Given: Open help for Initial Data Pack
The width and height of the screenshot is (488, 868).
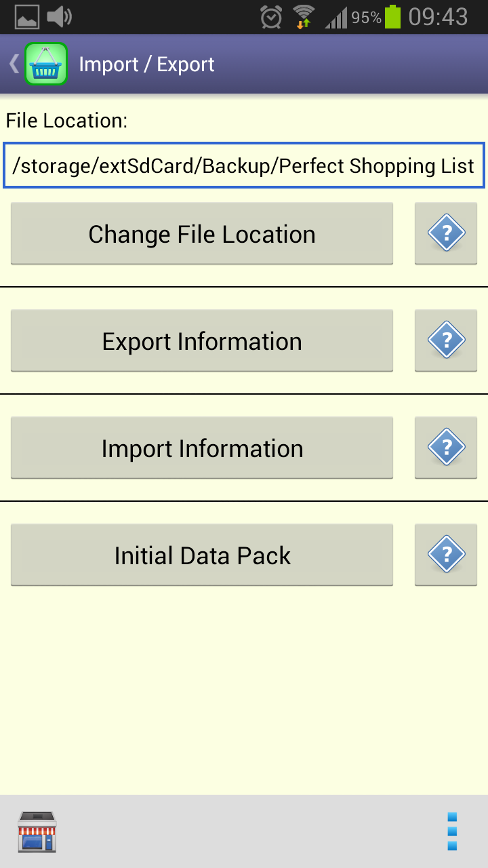Looking at the screenshot, I should 446,555.
